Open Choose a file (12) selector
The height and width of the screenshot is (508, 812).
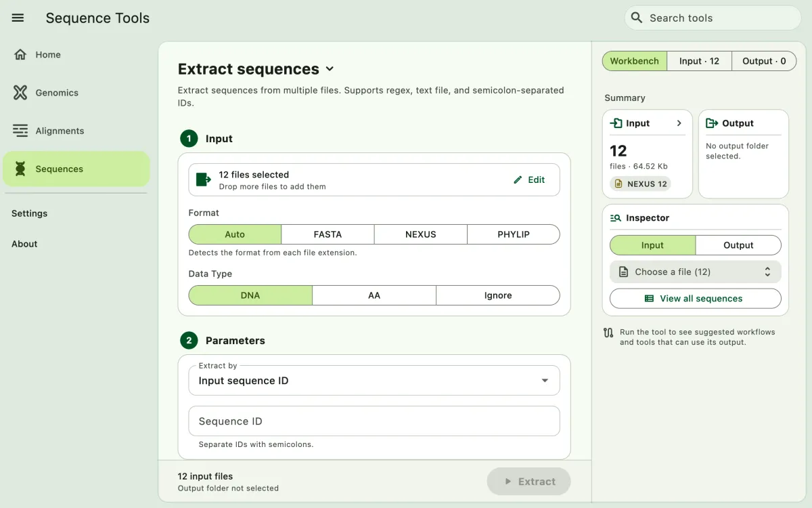coord(696,272)
